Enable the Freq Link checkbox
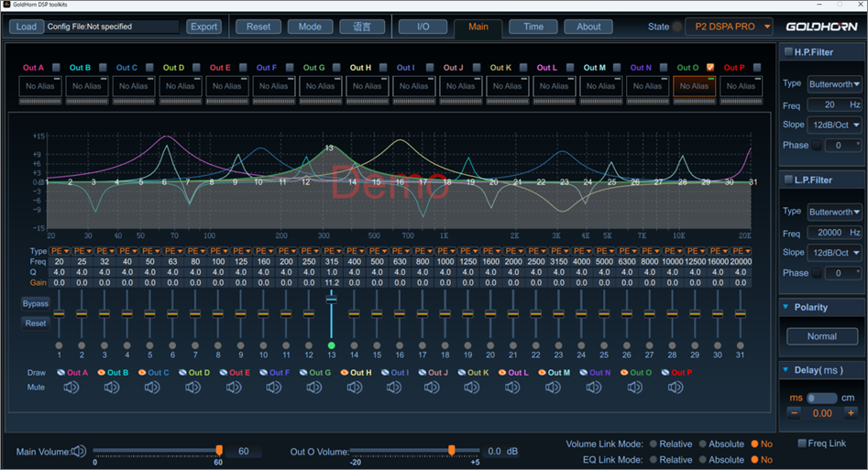 point(802,443)
